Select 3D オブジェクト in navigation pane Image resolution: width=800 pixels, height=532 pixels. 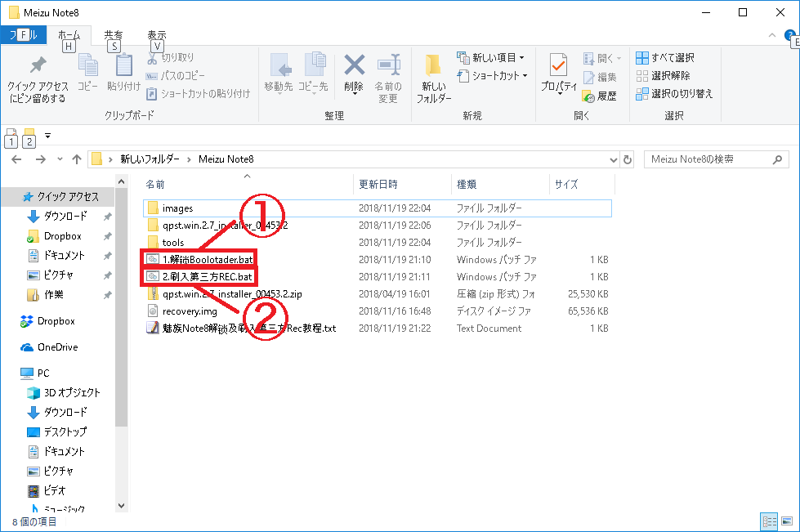pyautogui.click(x=64, y=393)
